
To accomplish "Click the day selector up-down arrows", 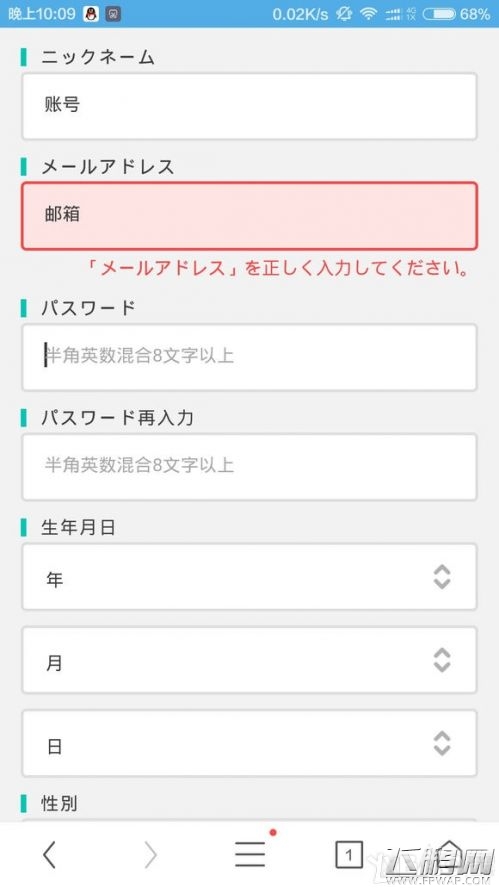I will 442,744.
